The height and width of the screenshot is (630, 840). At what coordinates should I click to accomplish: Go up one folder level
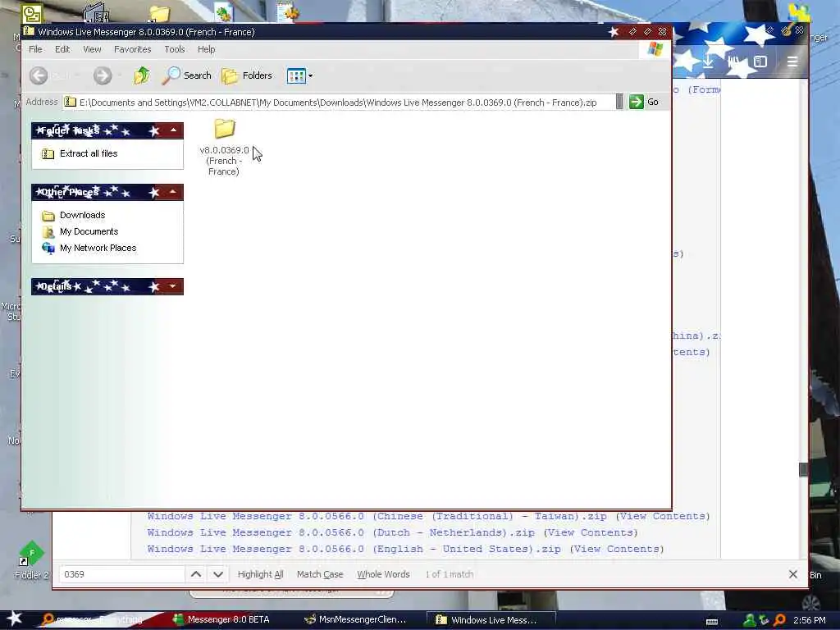[x=142, y=75]
